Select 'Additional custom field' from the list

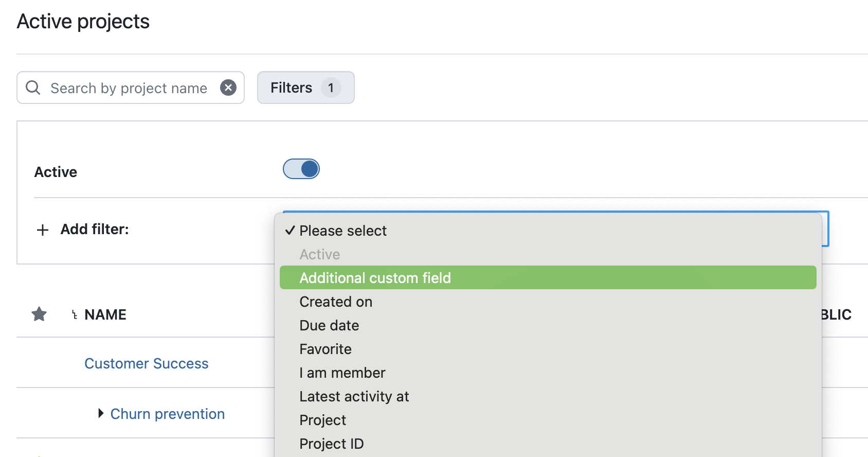click(x=375, y=277)
